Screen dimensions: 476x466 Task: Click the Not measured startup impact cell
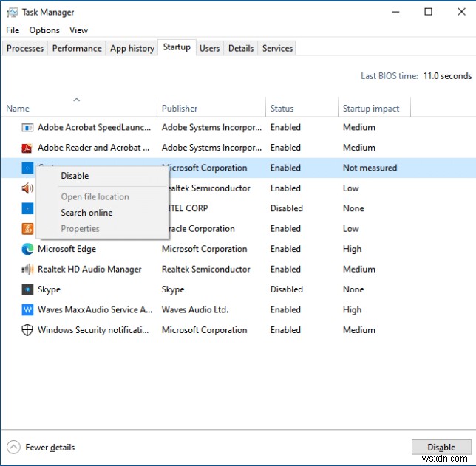coord(370,168)
